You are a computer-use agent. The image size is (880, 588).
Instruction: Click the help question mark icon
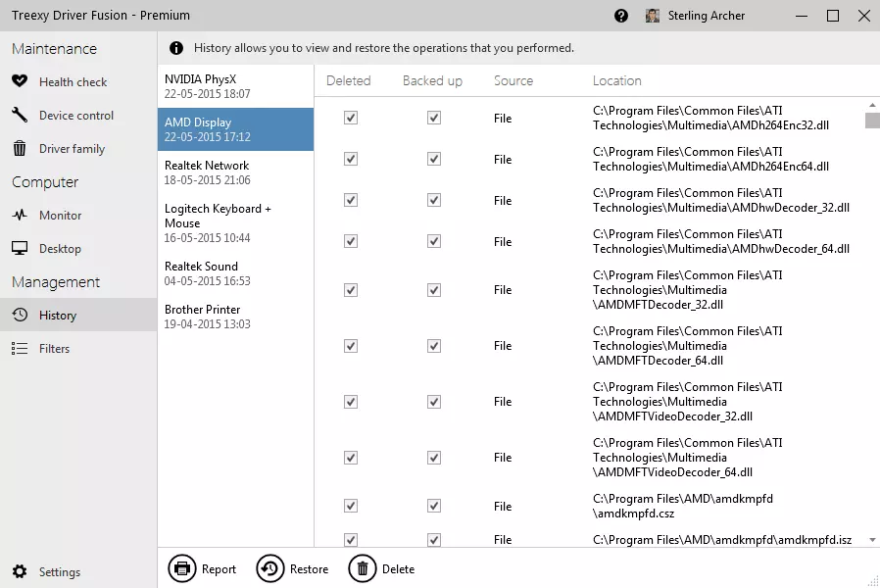(x=621, y=16)
